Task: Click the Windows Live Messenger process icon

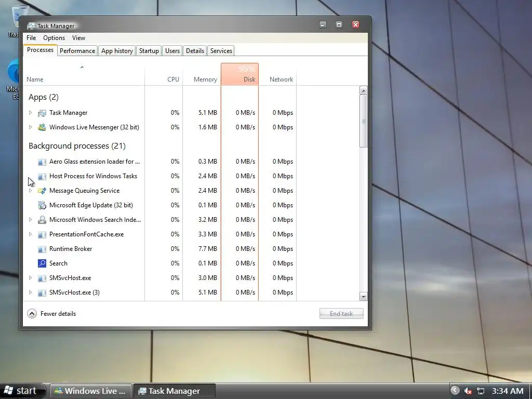Action: point(42,128)
